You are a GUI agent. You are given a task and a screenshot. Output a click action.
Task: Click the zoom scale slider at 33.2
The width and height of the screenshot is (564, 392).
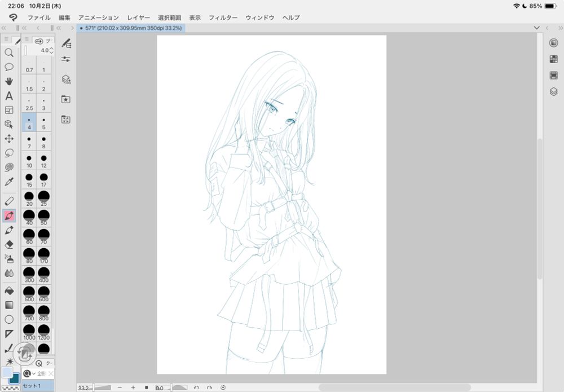[x=95, y=387]
